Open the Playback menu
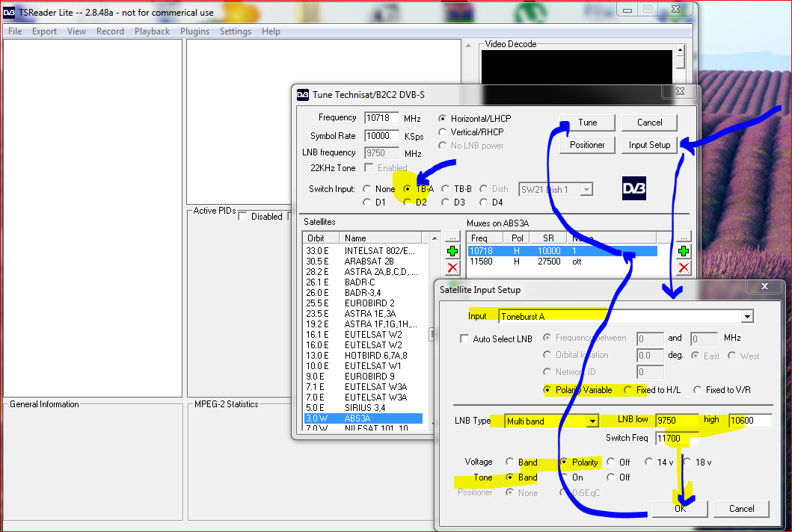 coord(152,31)
